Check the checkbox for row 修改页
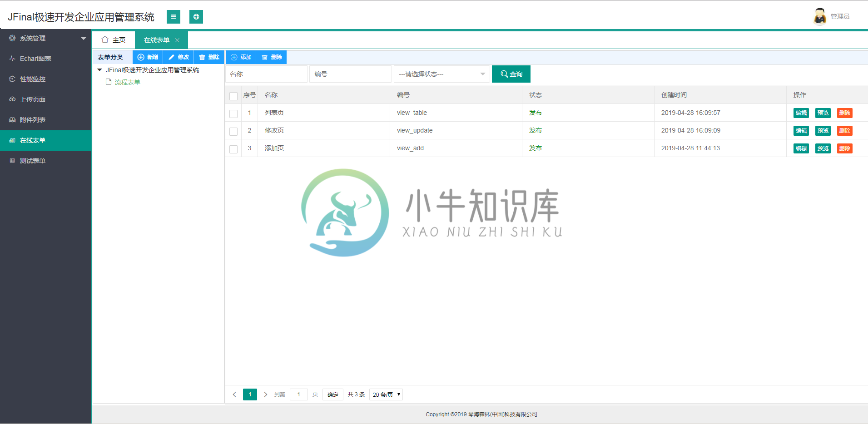868x424 pixels. (233, 131)
